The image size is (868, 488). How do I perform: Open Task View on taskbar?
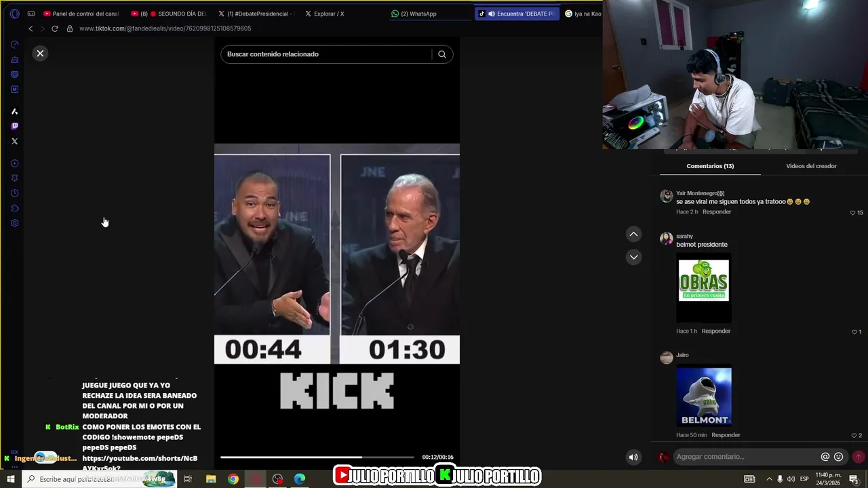(188, 479)
